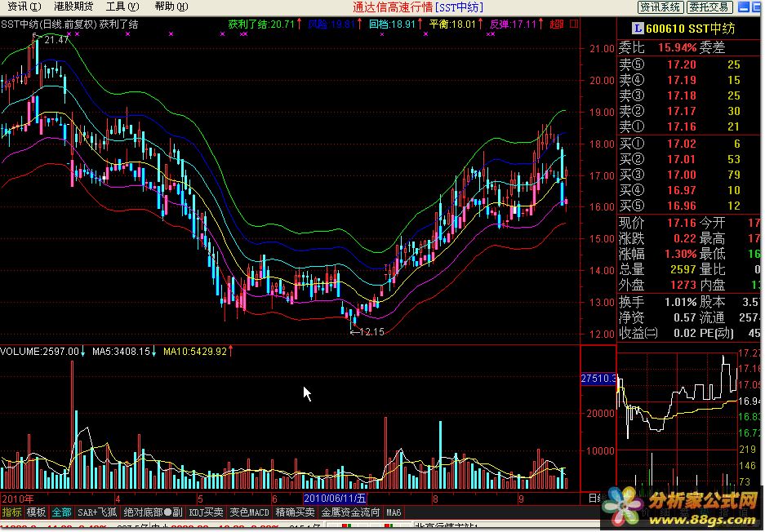Select the SAR+飞狐 indicator tab
Screen dimensions: 765x532
pos(97,512)
